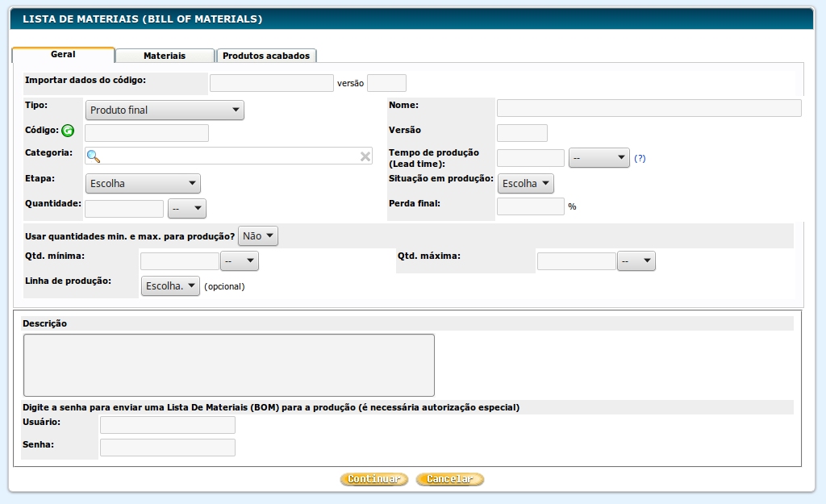Click the green refresh icon beside Código
The width and height of the screenshot is (826, 504).
pos(68,131)
